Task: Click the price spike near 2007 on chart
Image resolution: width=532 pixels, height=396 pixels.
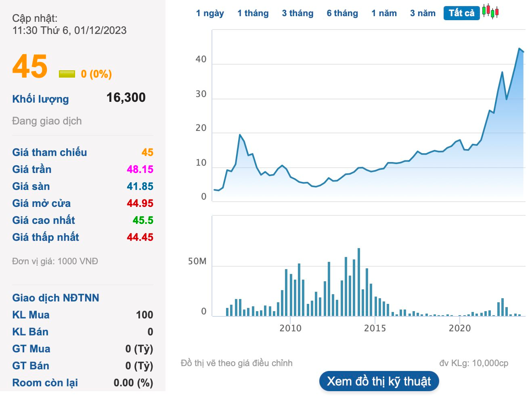Action: (x=240, y=135)
